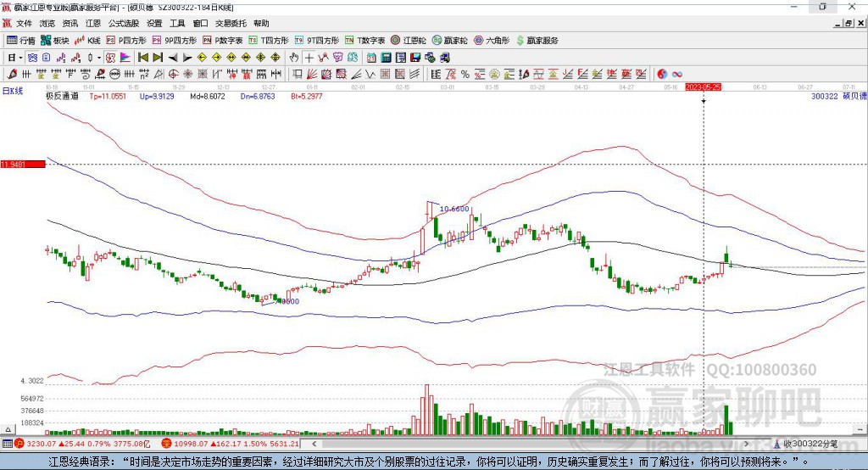Screen dimensions: 868x470
Task: Toggle the crosshair cursor tool
Action: [309, 57]
